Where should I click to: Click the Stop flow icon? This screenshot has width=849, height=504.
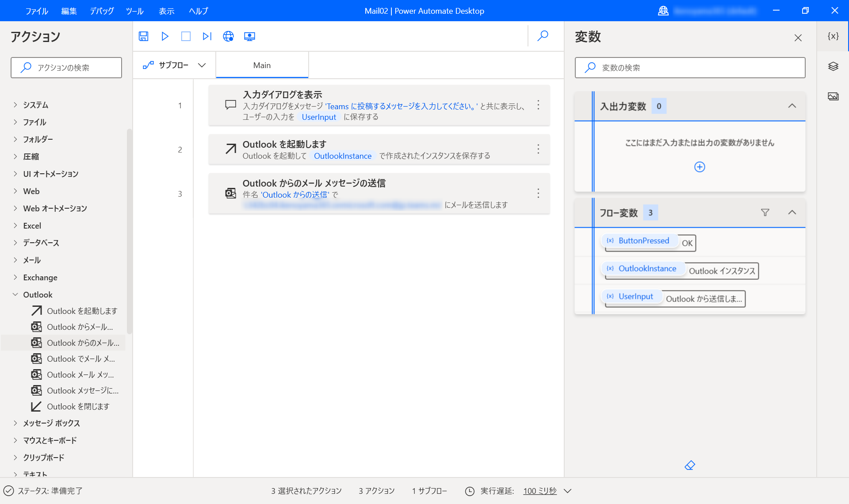click(186, 36)
